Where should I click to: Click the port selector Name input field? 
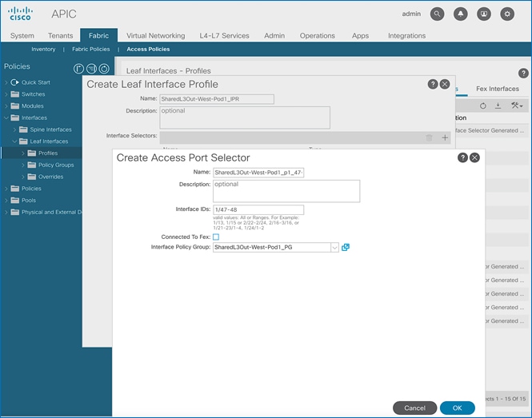pyautogui.click(x=258, y=173)
